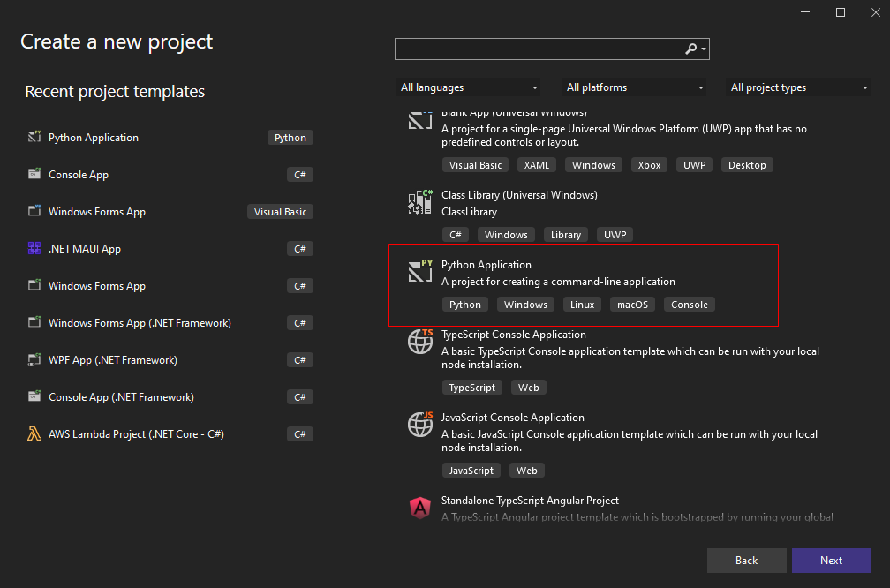The image size is (890, 588).
Task: Click the TypeScript Console Application globe icon
Action: [420, 341]
